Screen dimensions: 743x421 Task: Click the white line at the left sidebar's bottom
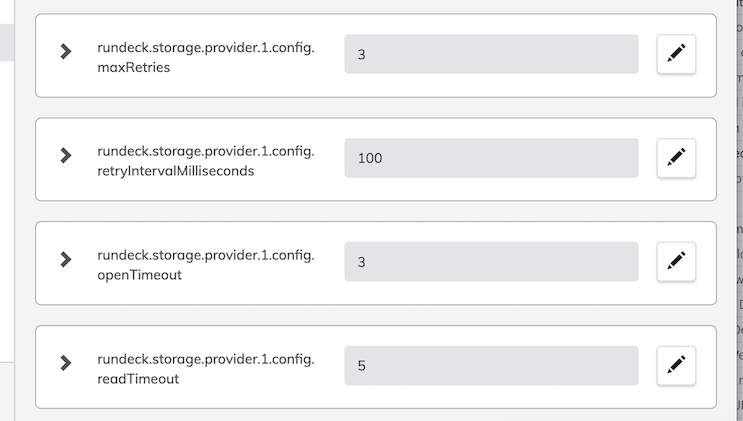(x=7, y=363)
